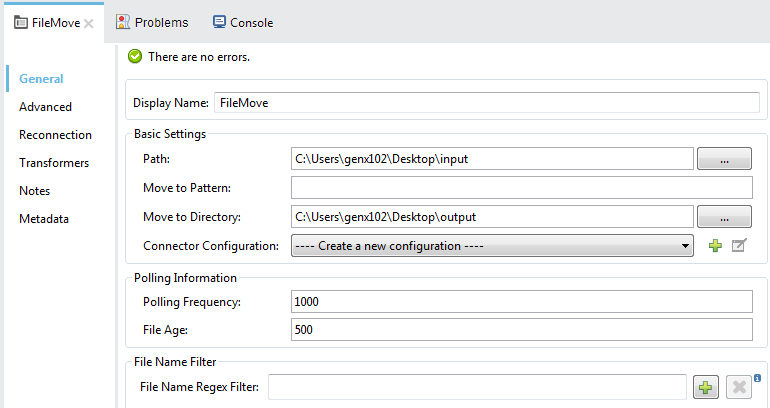Remove the file name regex filter
770x408 pixels.
[738, 388]
